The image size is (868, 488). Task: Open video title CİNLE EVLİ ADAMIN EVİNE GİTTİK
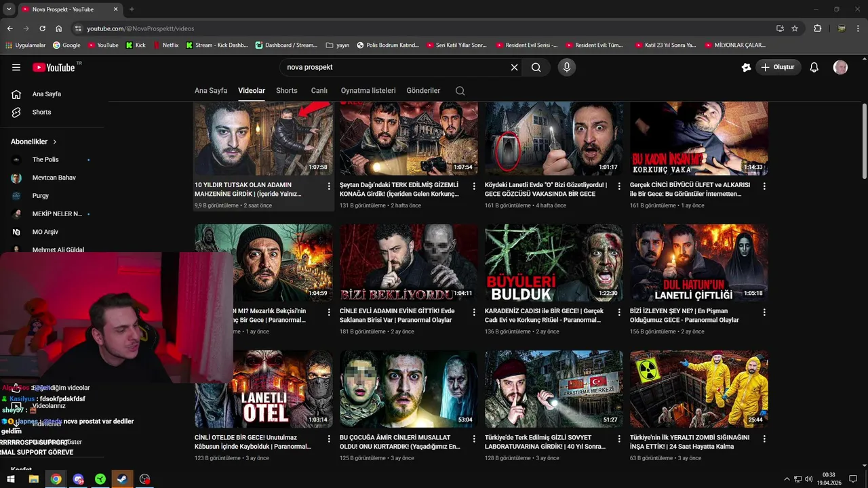pyautogui.click(x=397, y=315)
